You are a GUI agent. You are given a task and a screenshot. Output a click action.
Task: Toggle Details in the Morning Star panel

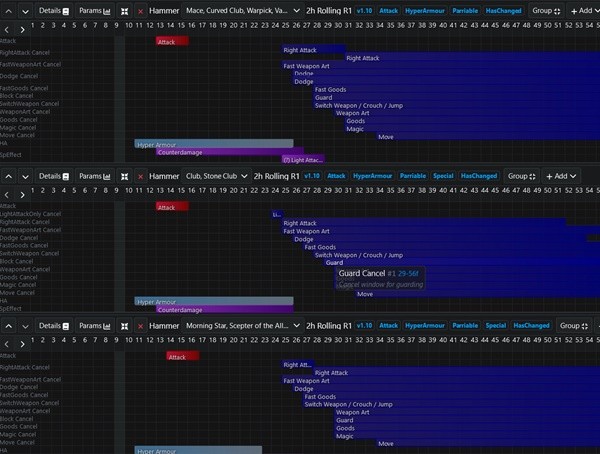(53, 325)
